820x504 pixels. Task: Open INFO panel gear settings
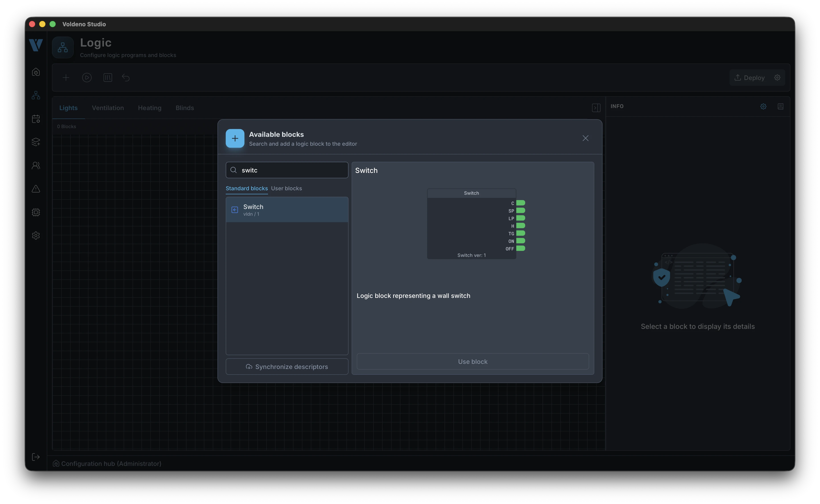pos(763,106)
